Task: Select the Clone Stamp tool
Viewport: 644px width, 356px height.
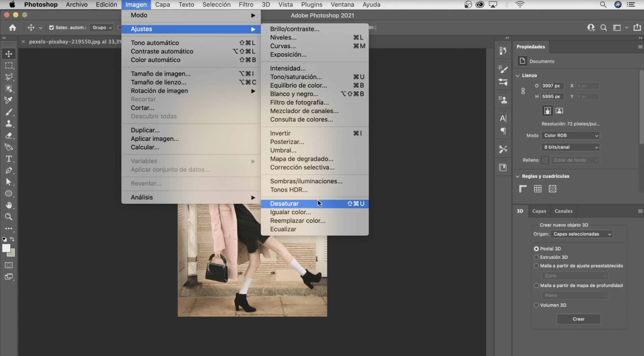Action: click(9, 124)
